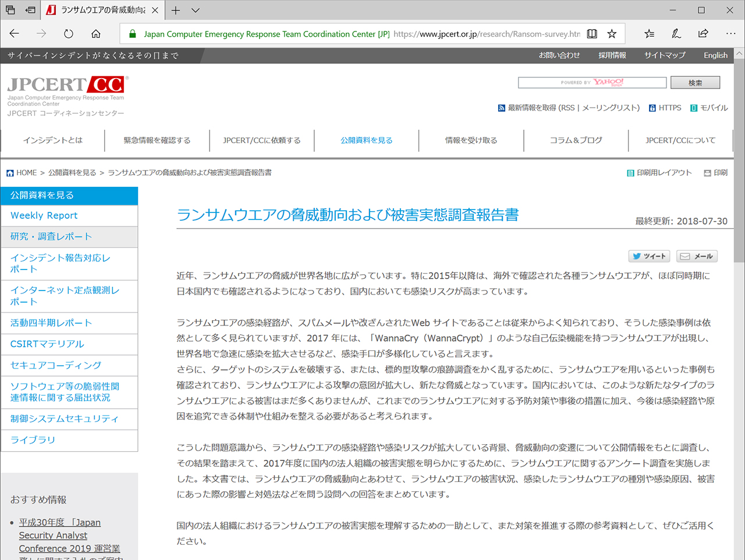Open the tab list chevron
This screenshot has height=560, width=745.
coord(195,10)
